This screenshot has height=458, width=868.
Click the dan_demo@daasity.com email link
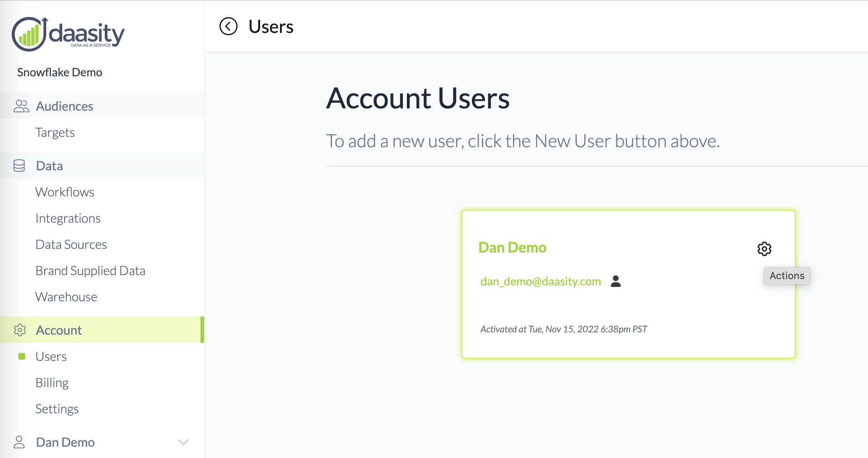(541, 281)
